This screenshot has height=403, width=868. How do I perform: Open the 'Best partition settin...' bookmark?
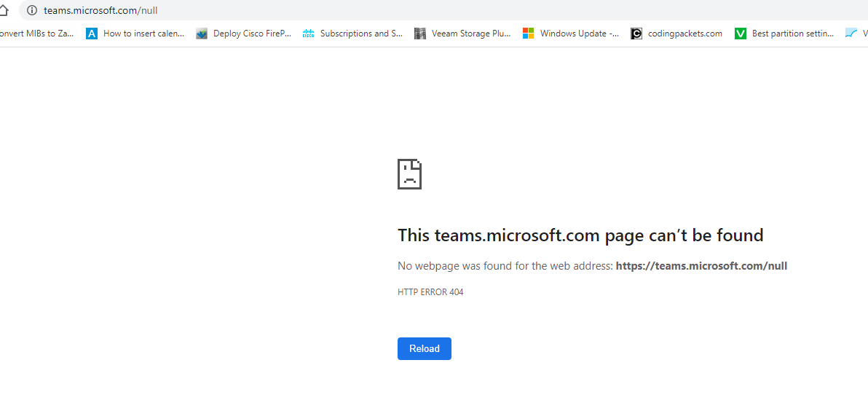click(784, 34)
